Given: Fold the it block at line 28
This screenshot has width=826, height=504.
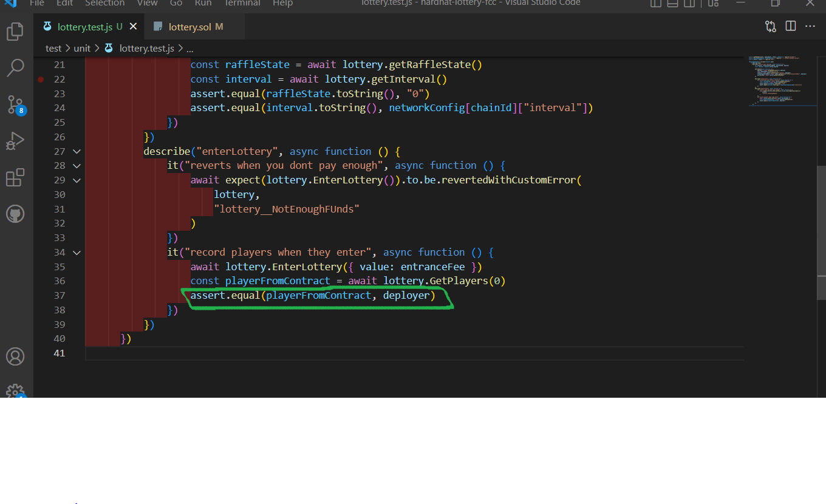Looking at the screenshot, I should coord(77,166).
